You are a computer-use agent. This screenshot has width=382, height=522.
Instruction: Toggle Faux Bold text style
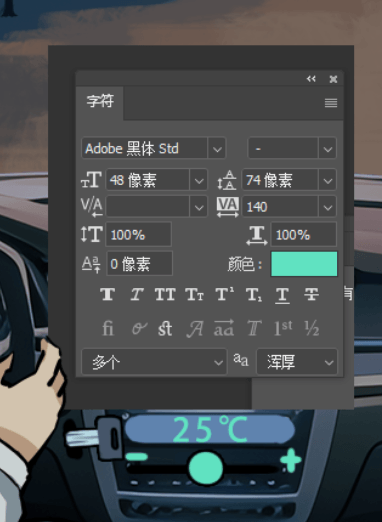[x=108, y=295]
